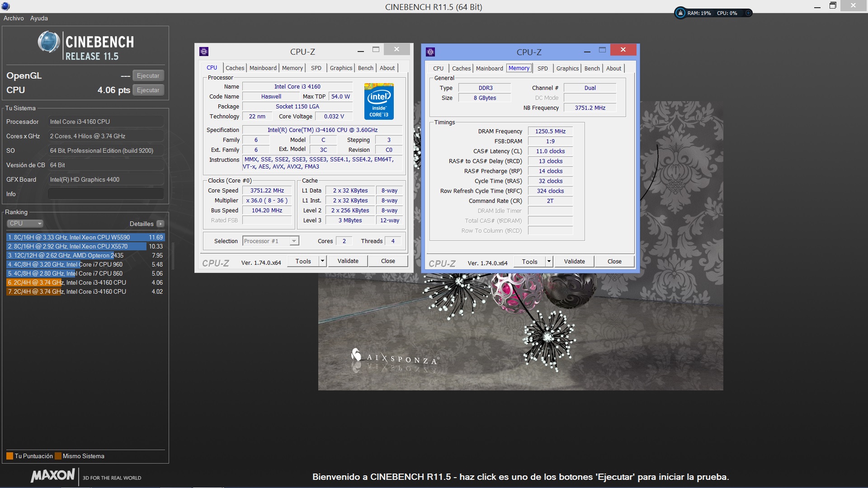Image resolution: width=868 pixels, height=488 pixels.
Task: Switch to SPD tab in right CPU-Z
Action: [x=543, y=68]
